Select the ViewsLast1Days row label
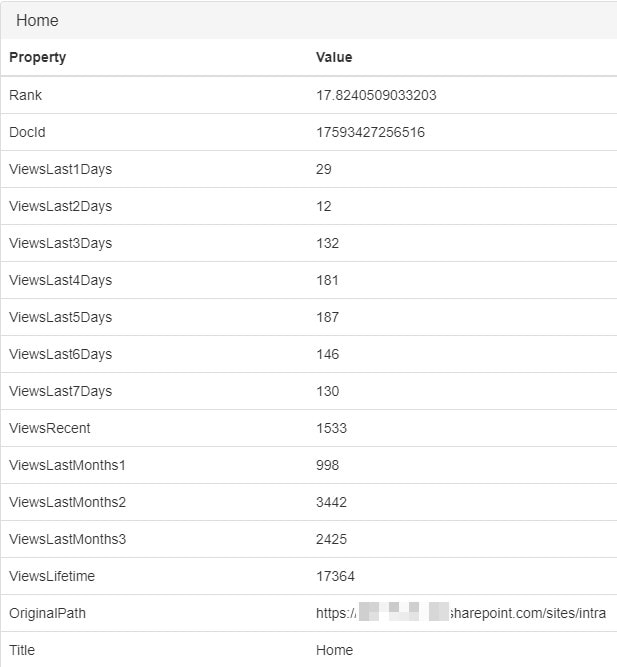The height and width of the screenshot is (667, 617). [60, 169]
